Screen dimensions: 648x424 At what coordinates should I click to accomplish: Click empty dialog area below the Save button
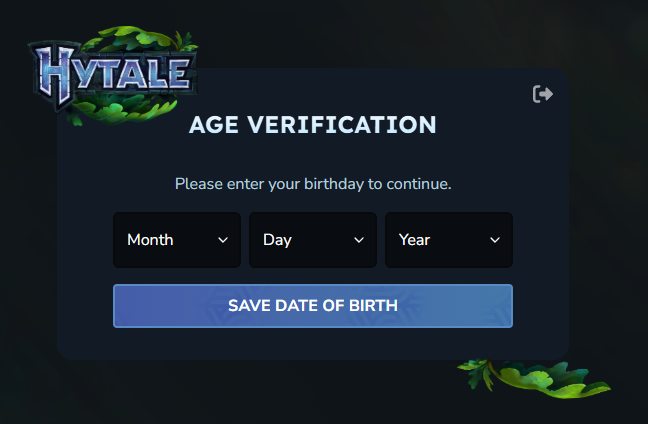point(313,343)
